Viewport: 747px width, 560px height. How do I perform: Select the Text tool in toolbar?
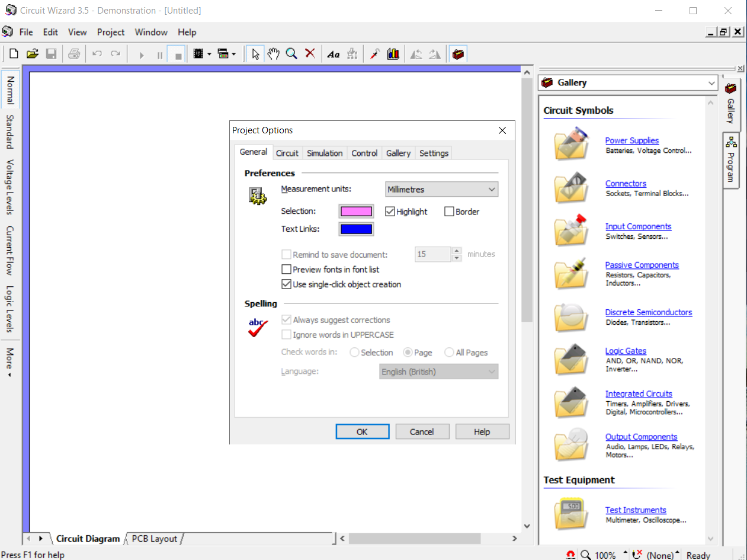point(334,54)
